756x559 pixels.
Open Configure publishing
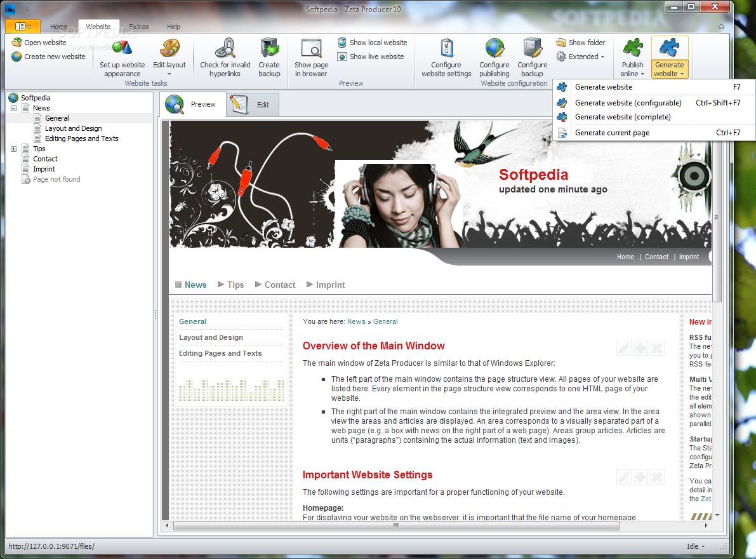494,58
